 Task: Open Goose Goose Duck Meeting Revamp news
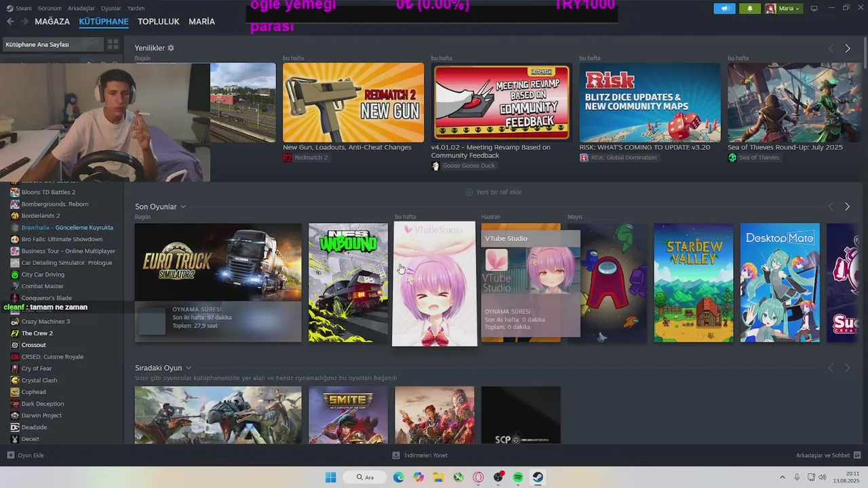point(501,102)
